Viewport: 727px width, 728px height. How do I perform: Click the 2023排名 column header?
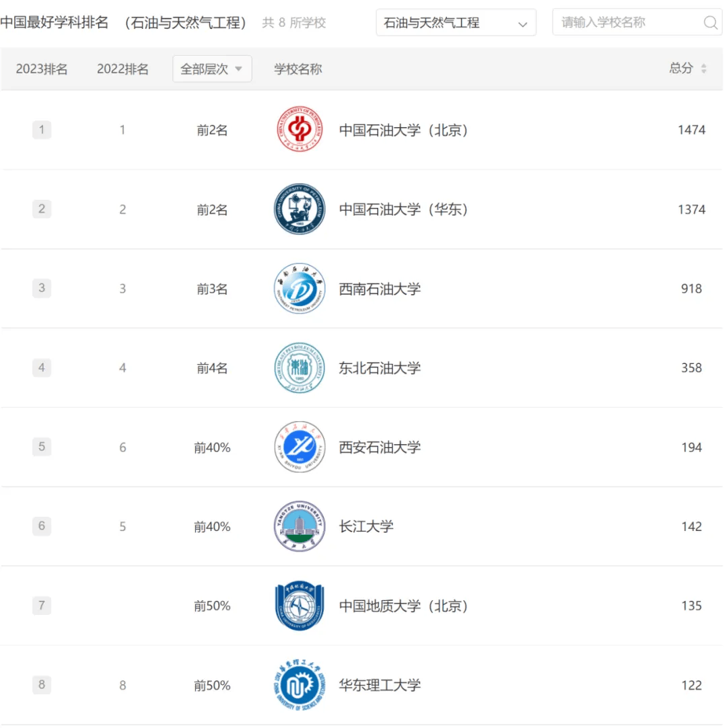point(42,69)
